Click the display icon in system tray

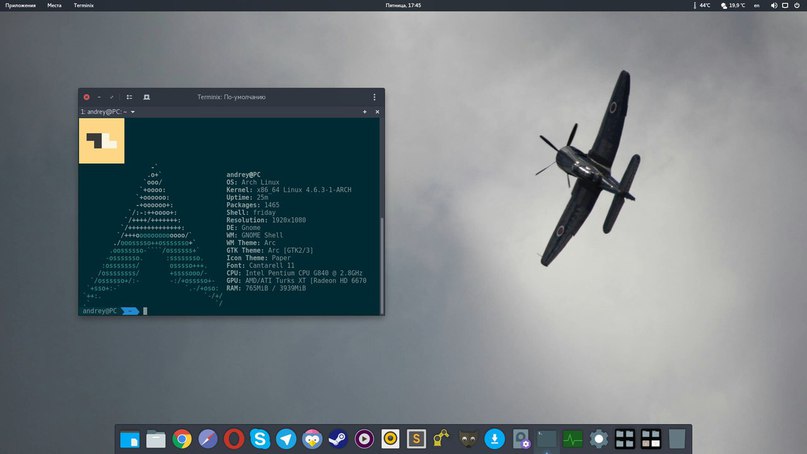[785, 5]
